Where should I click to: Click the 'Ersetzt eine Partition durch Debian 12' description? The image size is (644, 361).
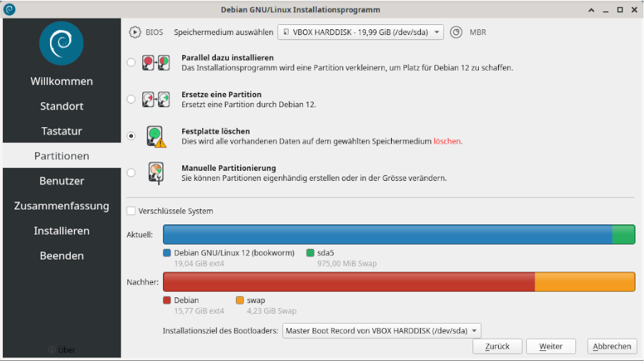coord(249,104)
